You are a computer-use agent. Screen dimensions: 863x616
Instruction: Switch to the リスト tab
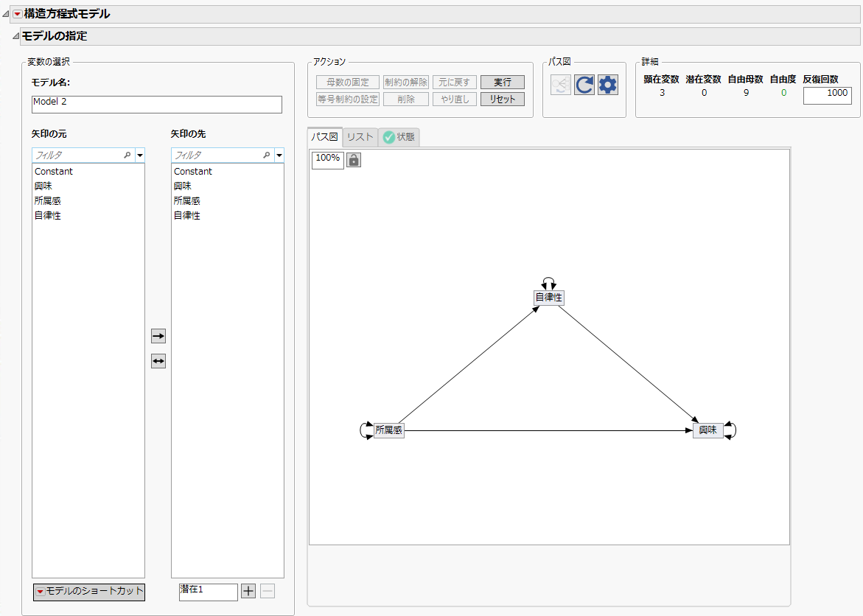(359, 136)
